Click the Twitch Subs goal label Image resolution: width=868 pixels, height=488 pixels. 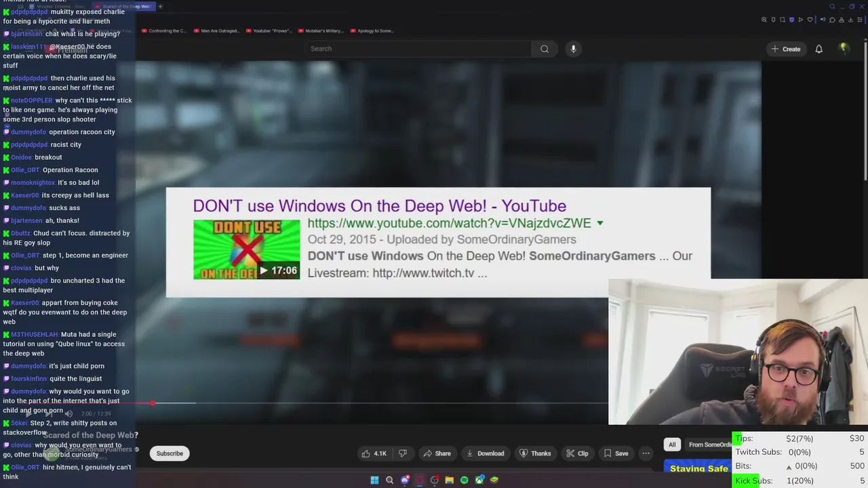coord(758,452)
